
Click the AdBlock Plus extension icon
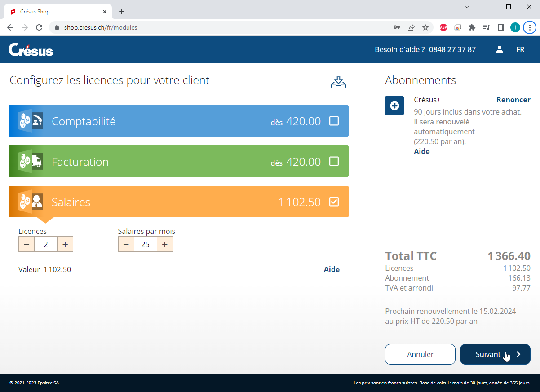tap(443, 27)
